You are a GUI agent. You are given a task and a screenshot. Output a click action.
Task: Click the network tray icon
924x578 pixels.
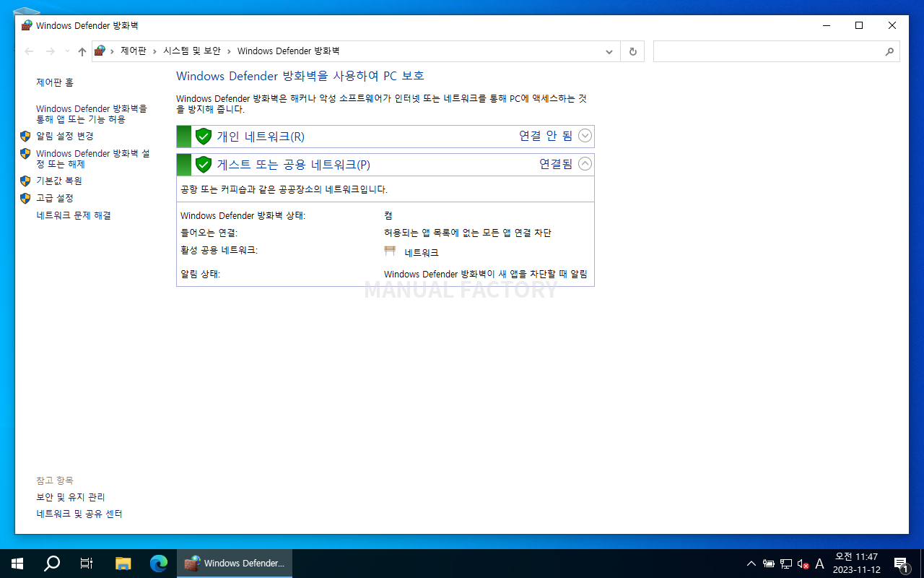pyautogui.click(x=786, y=564)
